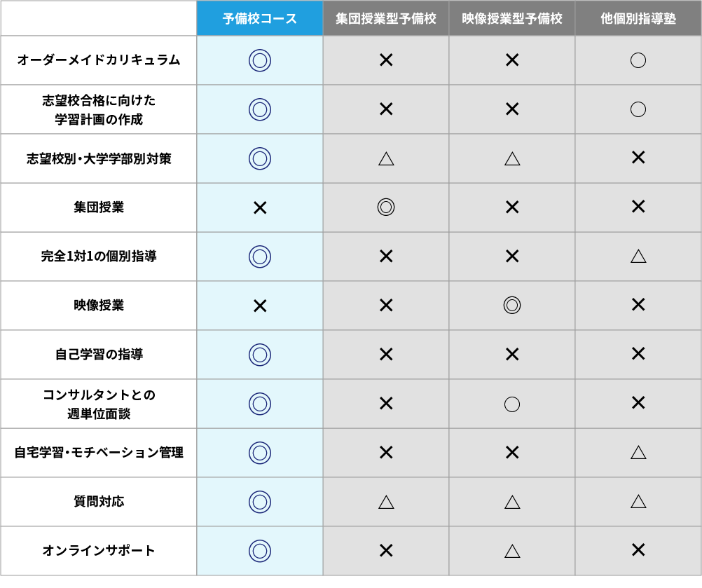Click the 映像授業型予備校 header cell

coord(511,19)
